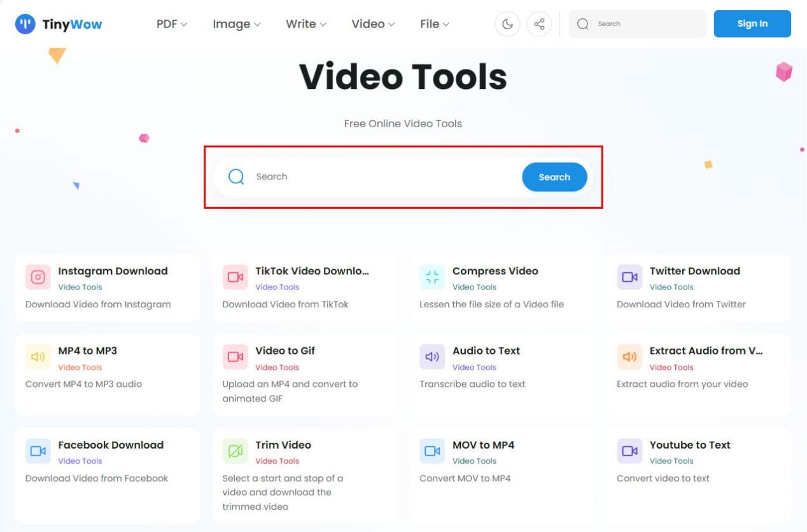
Task: Click the Audio to Text speaker icon
Action: [x=432, y=357]
